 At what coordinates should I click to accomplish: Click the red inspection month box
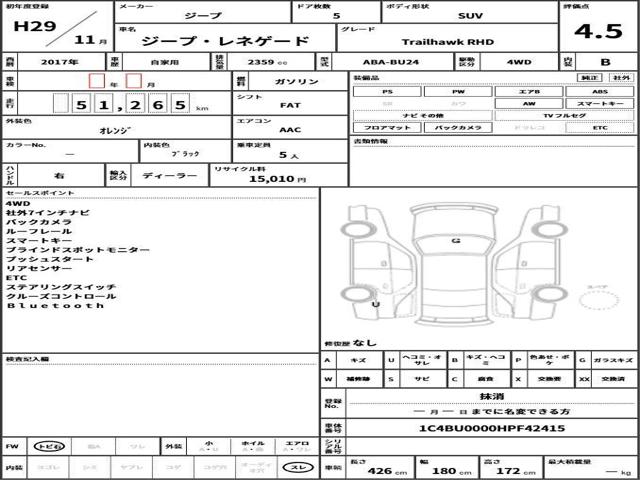(x=134, y=80)
